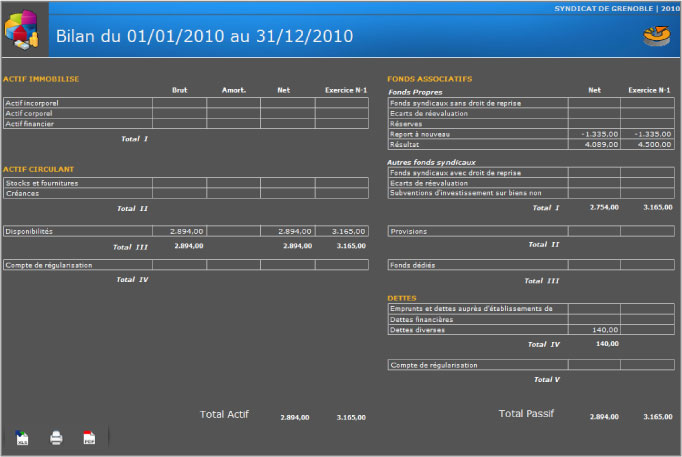The image size is (682, 457).
Task: Click the Dettes financières row label
Action: pyautogui.click(x=477, y=319)
